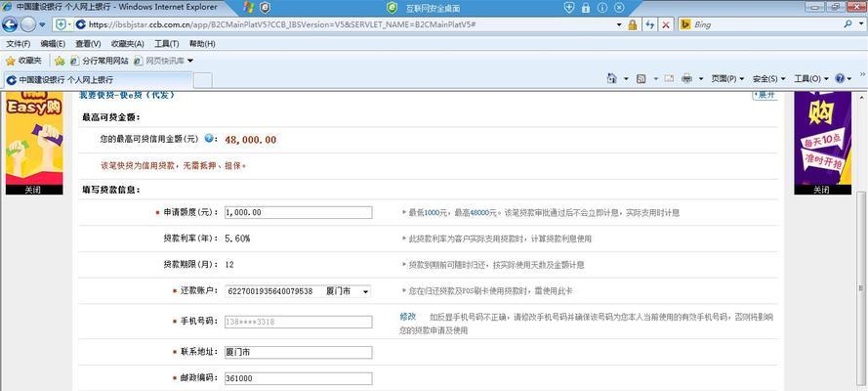Click the search magnifier icon

[847, 24]
